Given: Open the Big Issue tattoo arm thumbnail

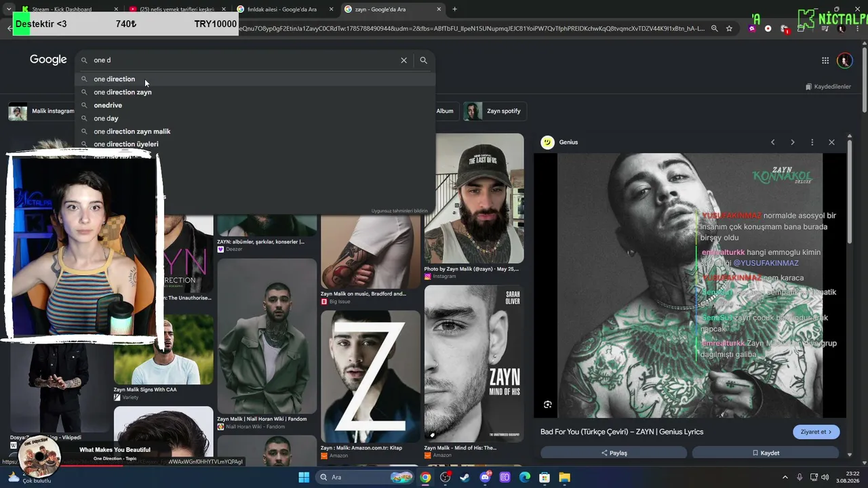Looking at the screenshot, I should click(x=370, y=251).
